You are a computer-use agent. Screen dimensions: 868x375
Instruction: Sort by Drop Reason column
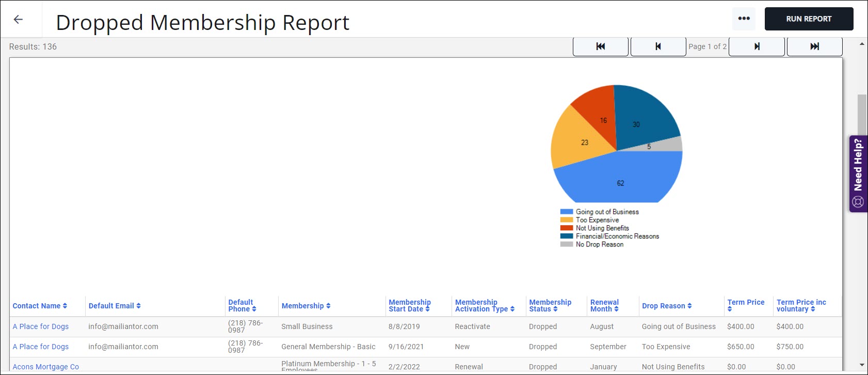(x=666, y=306)
